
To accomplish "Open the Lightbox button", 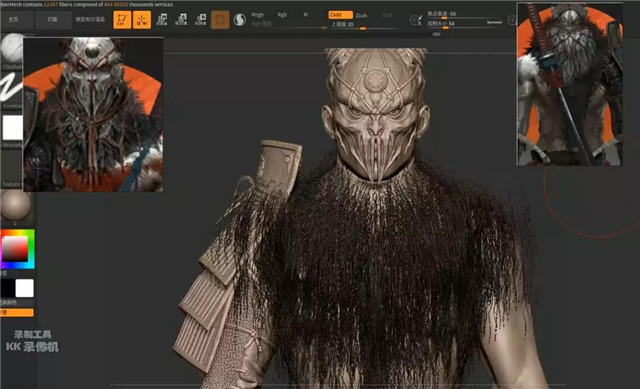I will [53, 20].
